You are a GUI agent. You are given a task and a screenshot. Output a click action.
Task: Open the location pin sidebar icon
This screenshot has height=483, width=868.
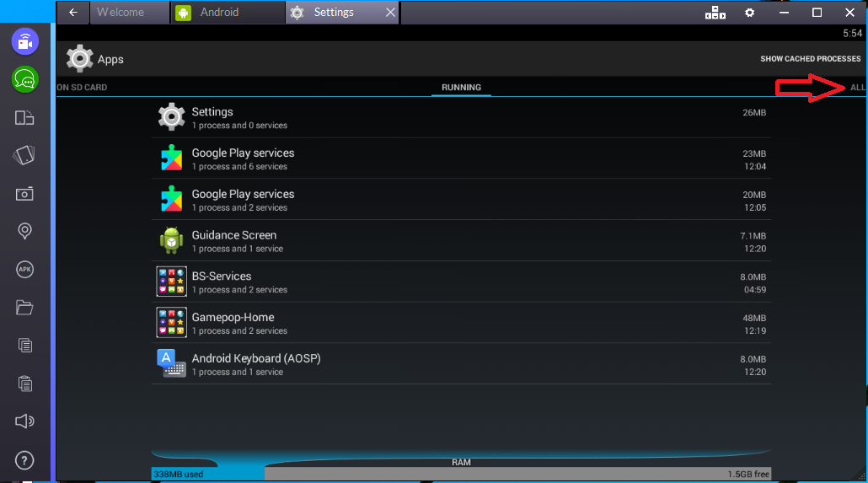click(x=24, y=231)
